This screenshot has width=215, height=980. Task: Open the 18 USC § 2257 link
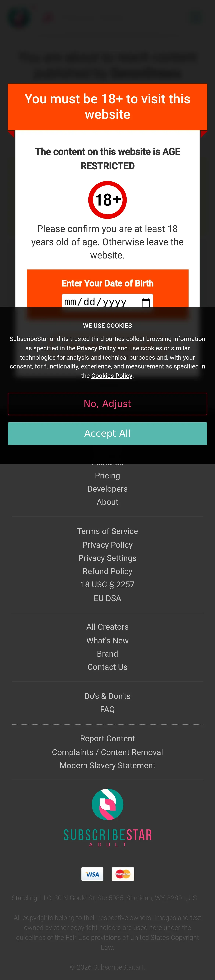tap(108, 585)
